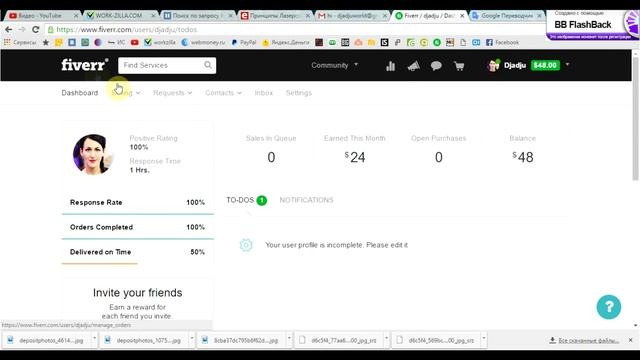Click the page vertical scrollbar
The image size is (640, 360).
pyautogui.click(x=636, y=118)
